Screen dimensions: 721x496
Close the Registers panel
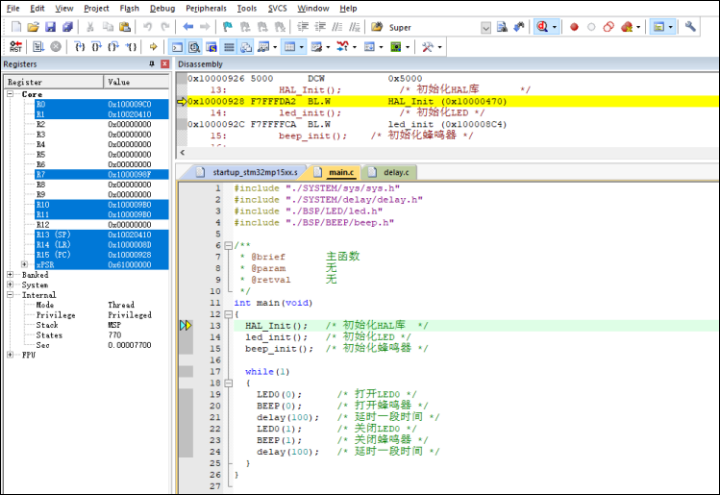click(x=165, y=64)
